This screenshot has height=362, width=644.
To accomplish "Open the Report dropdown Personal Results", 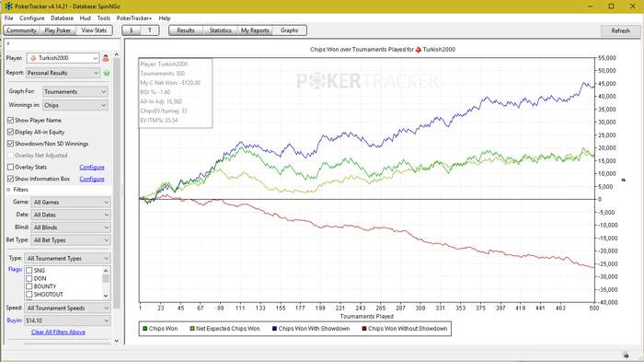I will [63, 73].
